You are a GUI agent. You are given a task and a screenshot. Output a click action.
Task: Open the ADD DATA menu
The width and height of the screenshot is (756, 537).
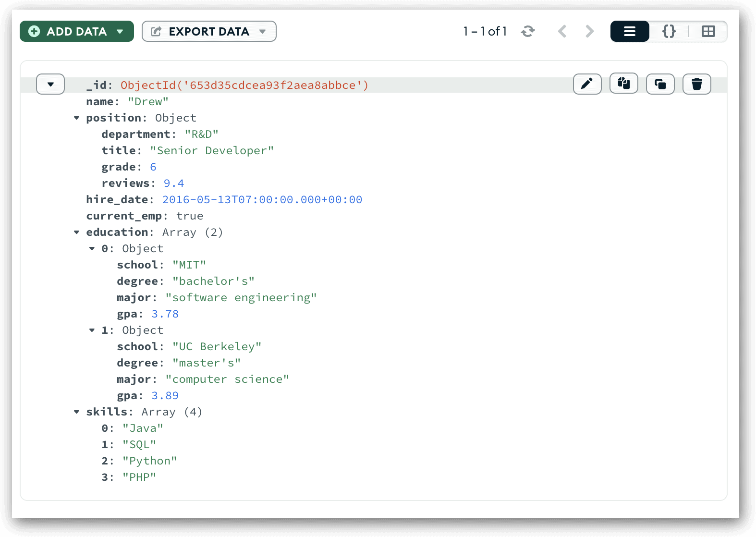(x=77, y=31)
